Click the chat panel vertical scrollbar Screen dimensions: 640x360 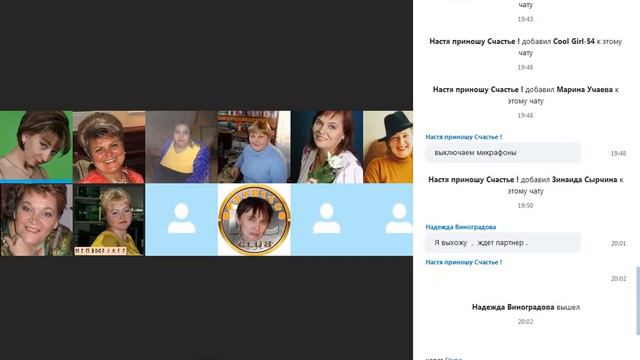tap(638, 301)
